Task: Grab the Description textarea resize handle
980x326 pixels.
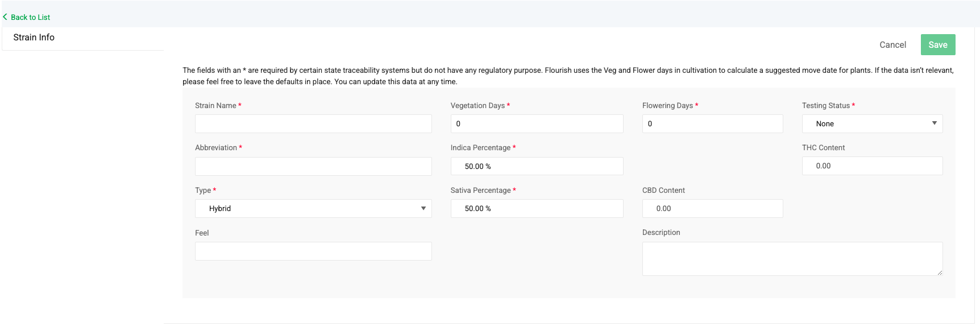Action: pos(940,273)
